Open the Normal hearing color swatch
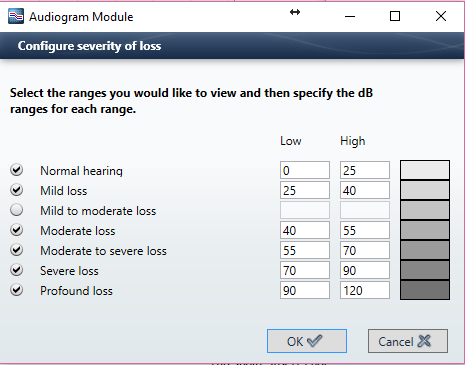This screenshot has height=365, width=465. coord(425,170)
